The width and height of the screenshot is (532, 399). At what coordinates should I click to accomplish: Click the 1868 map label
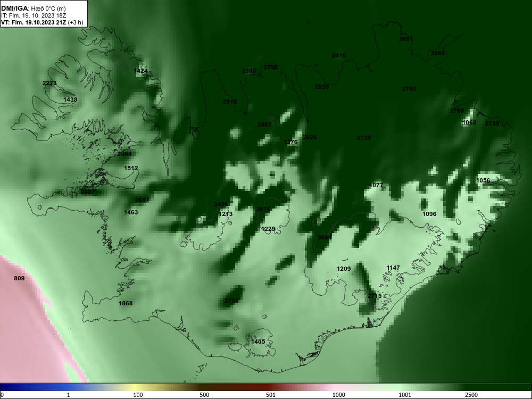[x=126, y=303]
